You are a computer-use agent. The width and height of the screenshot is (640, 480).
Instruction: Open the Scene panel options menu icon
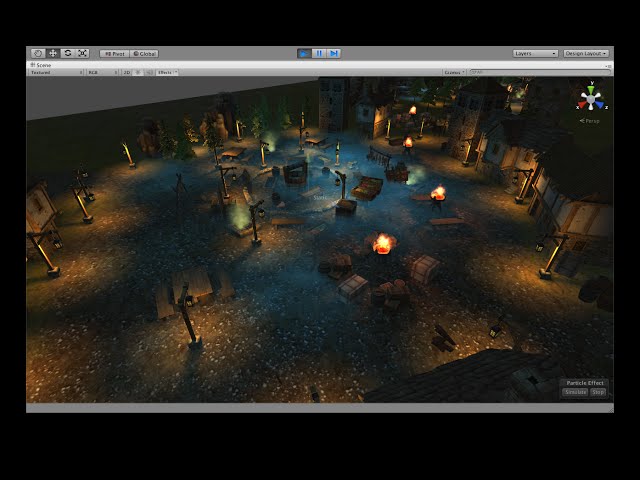[x=608, y=66]
